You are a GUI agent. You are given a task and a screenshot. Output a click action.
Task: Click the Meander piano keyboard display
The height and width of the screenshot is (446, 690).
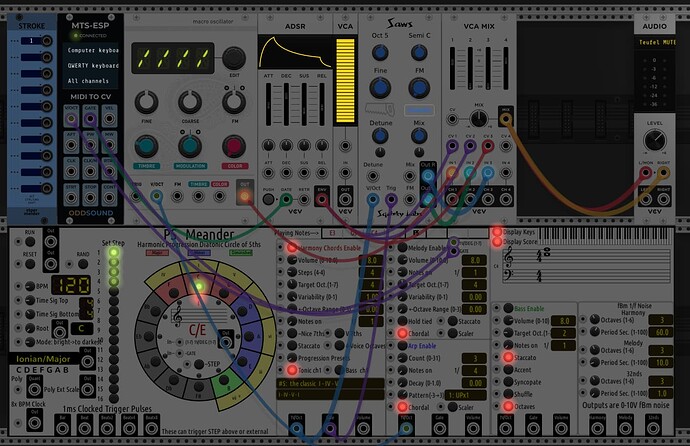pyautogui.click(x=606, y=237)
